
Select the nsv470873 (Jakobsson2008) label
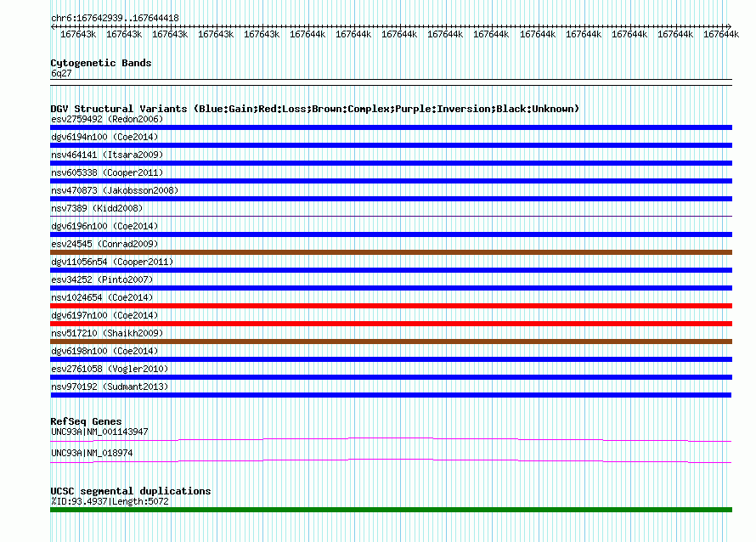115,190
